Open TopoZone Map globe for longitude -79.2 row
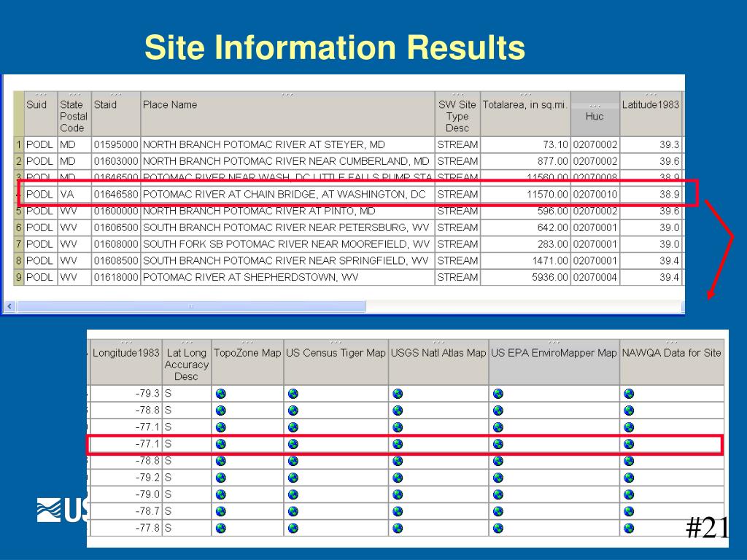 220,478
